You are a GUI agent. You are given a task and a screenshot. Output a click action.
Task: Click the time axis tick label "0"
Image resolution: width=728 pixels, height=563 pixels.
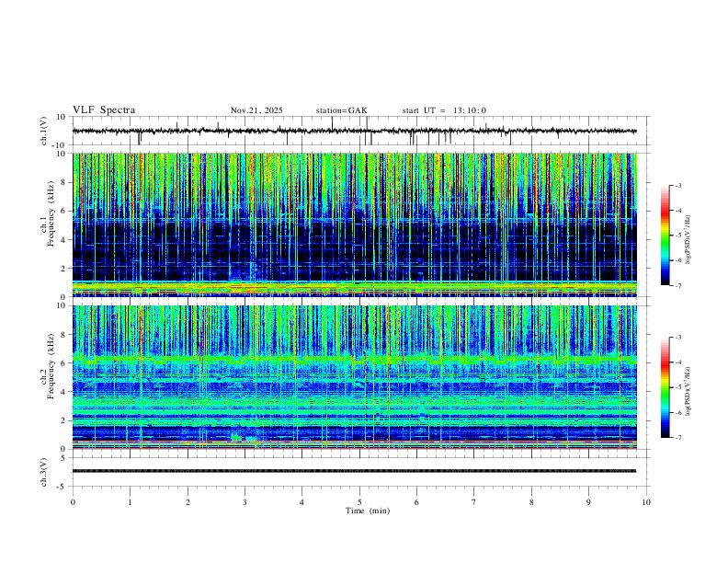73,502
